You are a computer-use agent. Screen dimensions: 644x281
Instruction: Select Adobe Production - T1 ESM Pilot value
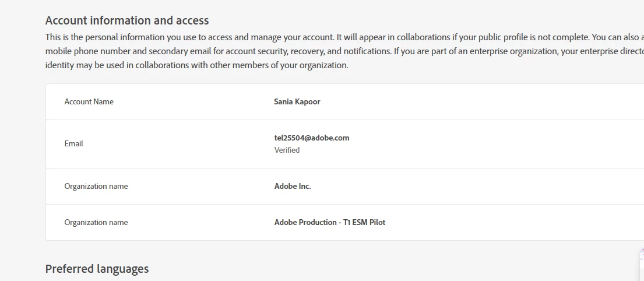[330, 222]
